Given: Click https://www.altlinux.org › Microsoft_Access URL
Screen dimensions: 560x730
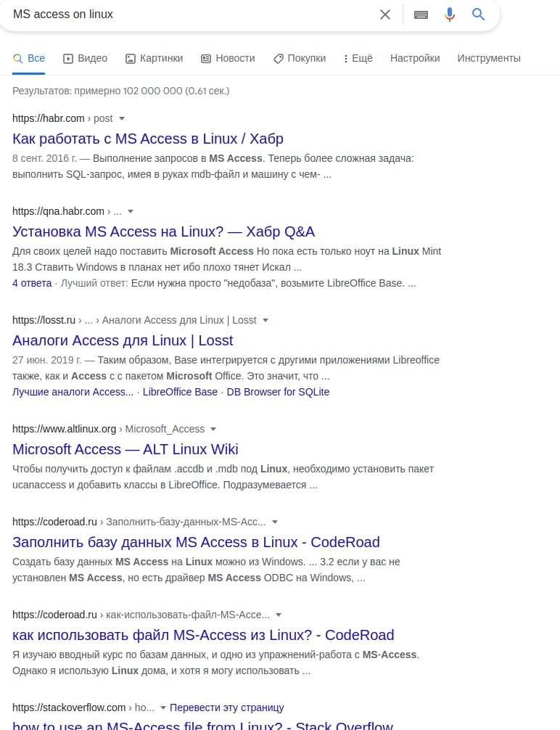Looking at the screenshot, I should 109,430.
